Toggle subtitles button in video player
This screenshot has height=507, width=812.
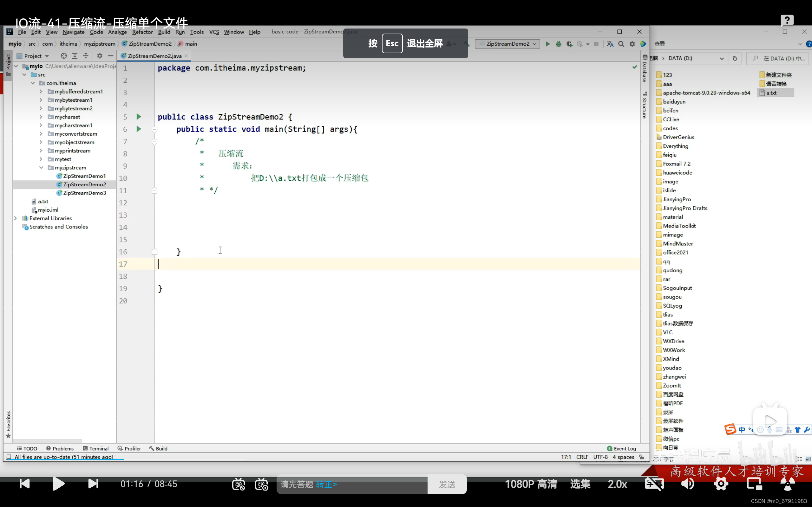[654, 484]
